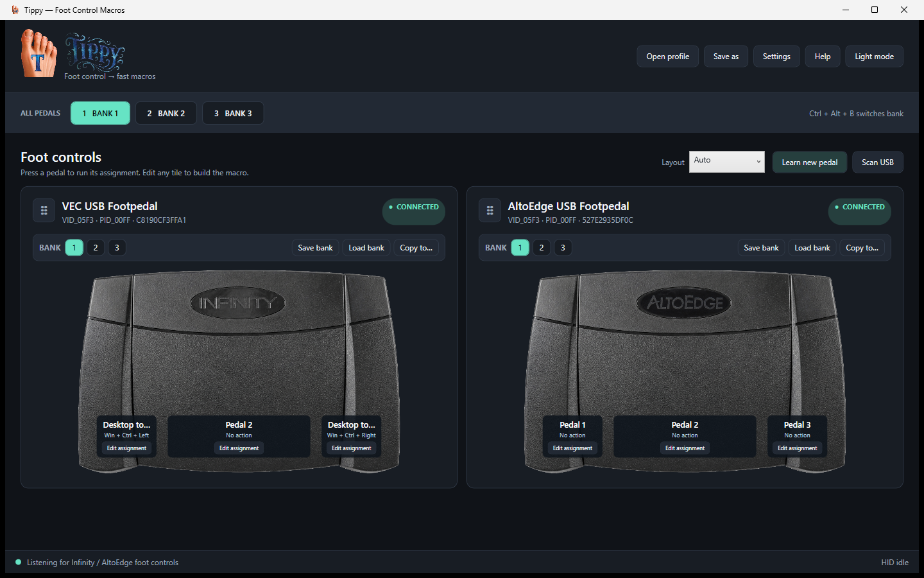This screenshot has height=578, width=924.
Task: Edit assignment for AltoEdge Pedal 2
Action: tap(685, 448)
